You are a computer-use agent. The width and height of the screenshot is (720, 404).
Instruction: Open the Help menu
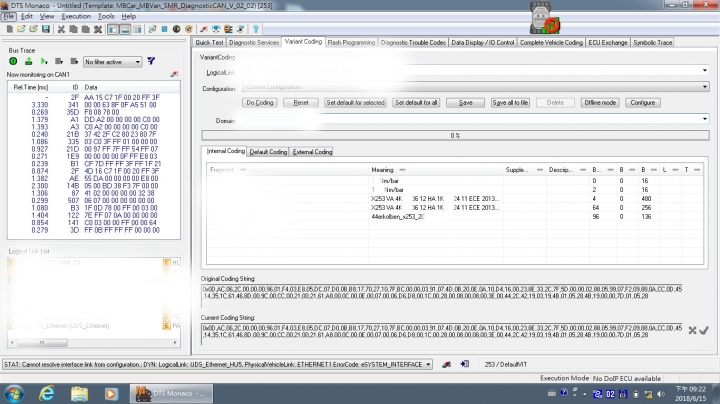coord(129,17)
